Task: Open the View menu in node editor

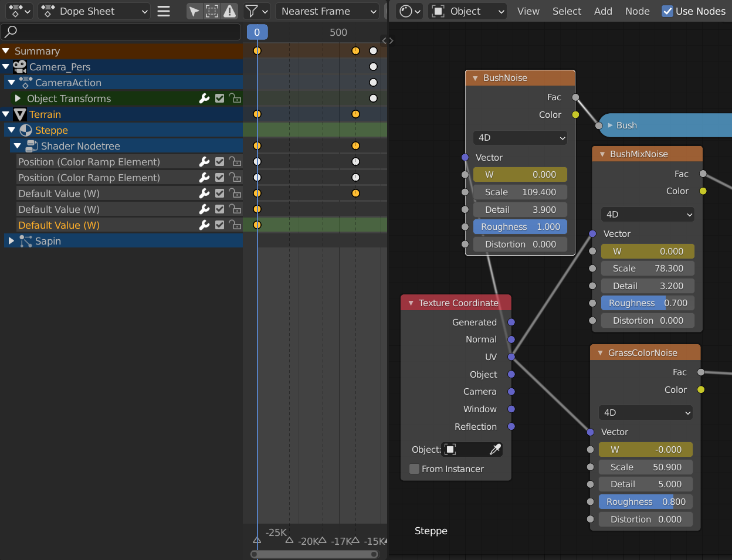Action: [x=528, y=11]
